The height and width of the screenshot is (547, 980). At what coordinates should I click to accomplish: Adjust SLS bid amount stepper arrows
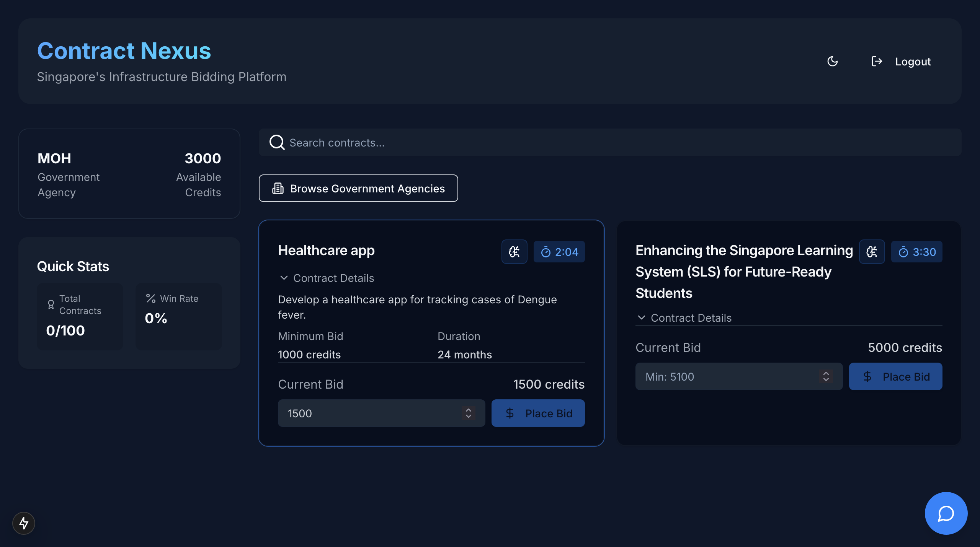coord(826,376)
